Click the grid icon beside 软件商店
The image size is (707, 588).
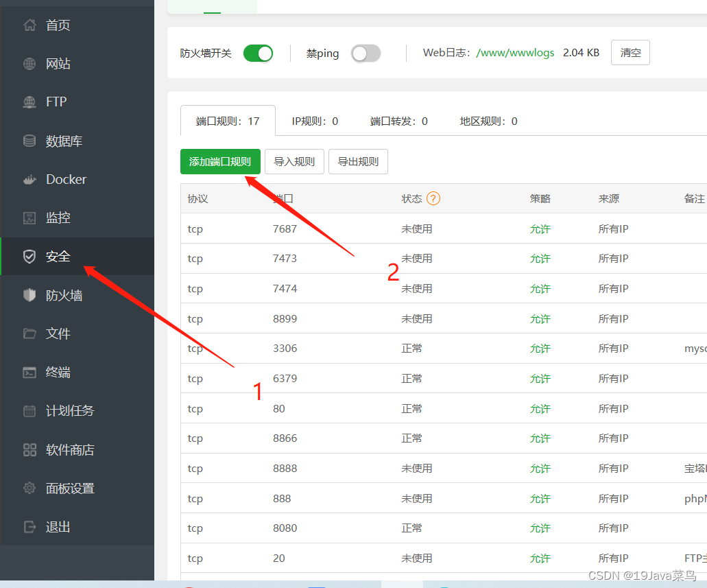click(x=29, y=449)
